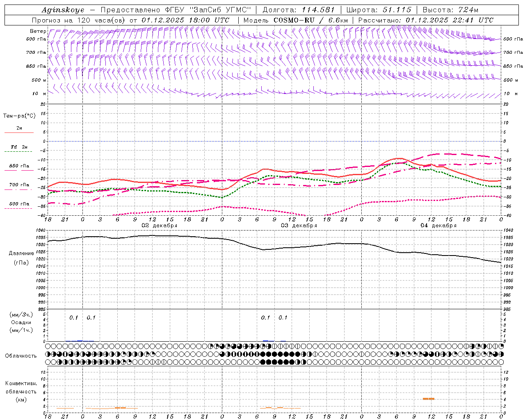Click the (км) unit label under convective cloudiness
This screenshot has width=525, height=420.
21,399
